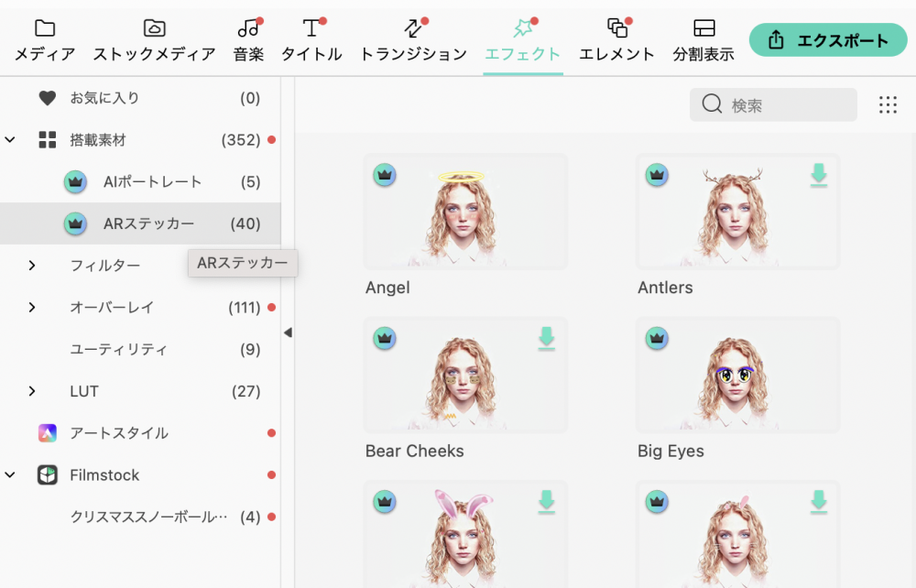Click the Export button

828,40
